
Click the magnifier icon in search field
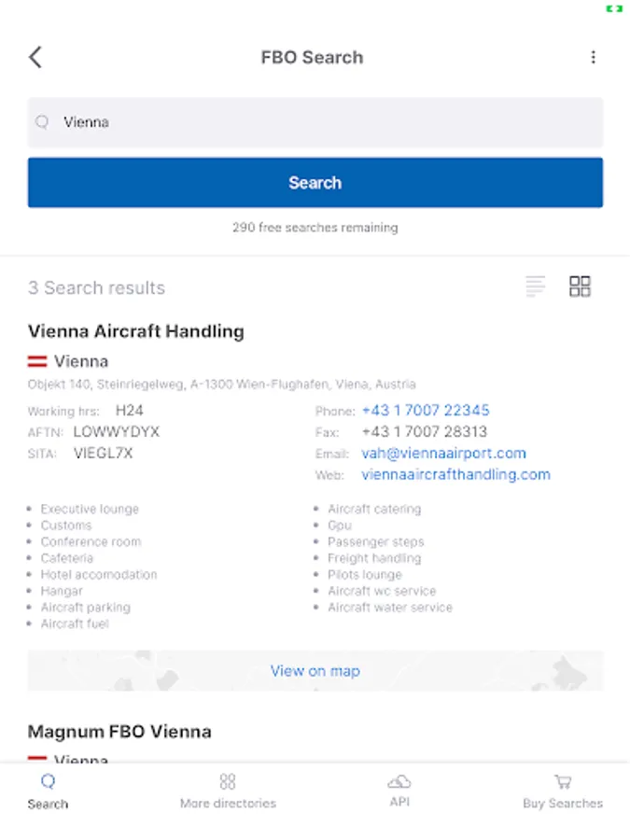[x=42, y=122]
